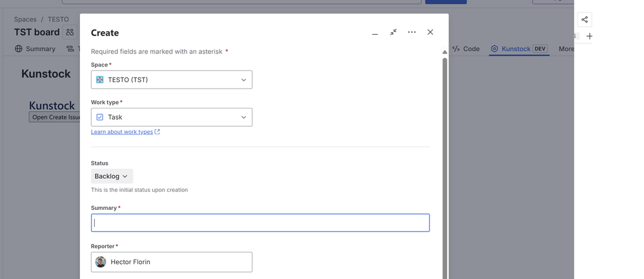Expand the Work type dropdown set to Task
Viewport: 644px width, 279px height.
(x=171, y=117)
